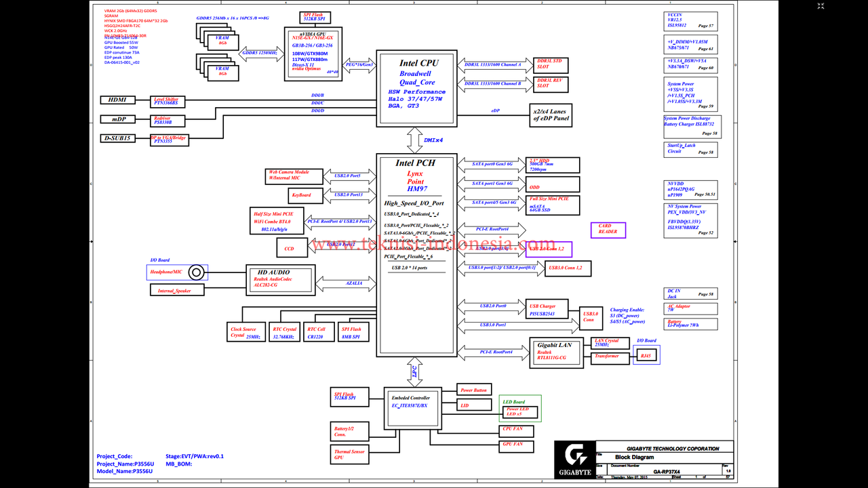Click the Power Button box

pyautogui.click(x=475, y=390)
